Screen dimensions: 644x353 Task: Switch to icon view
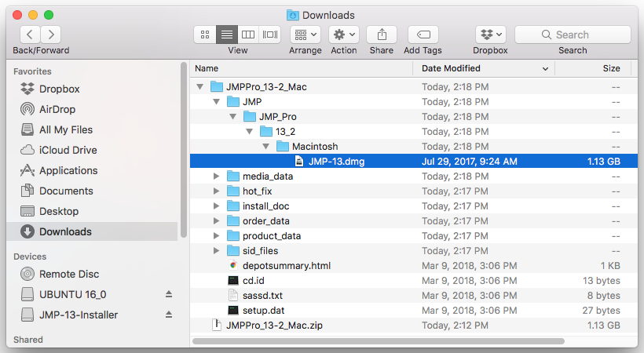[x=205, y=35]
